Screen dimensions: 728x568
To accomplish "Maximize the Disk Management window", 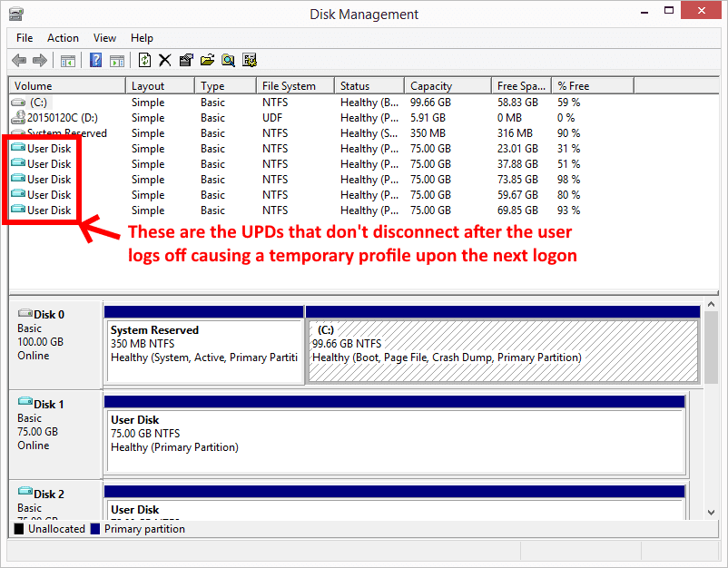I will coord(669,10).
